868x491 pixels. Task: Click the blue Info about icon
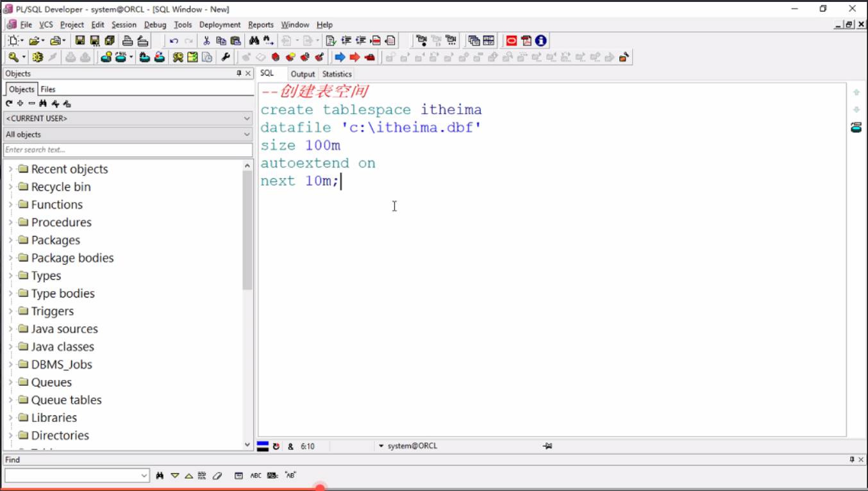click(541, 40)
